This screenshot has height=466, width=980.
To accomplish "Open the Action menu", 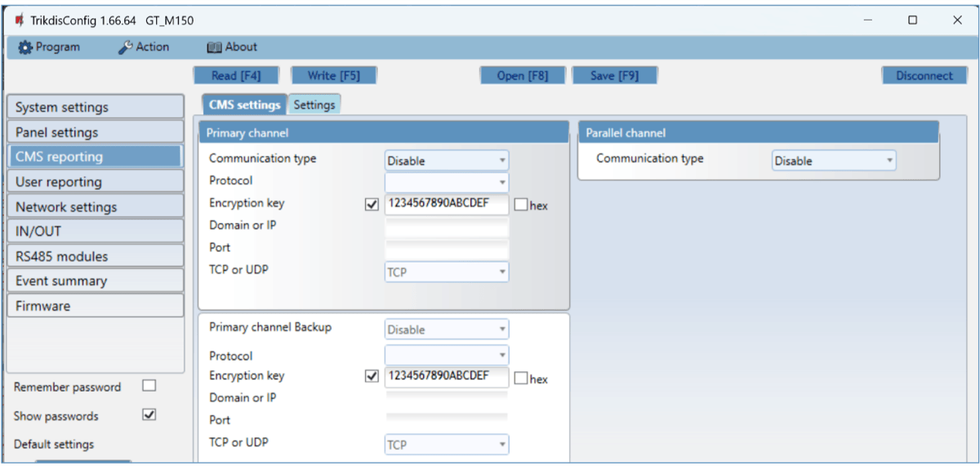I will pyautogui.click(x=144, y=47).
